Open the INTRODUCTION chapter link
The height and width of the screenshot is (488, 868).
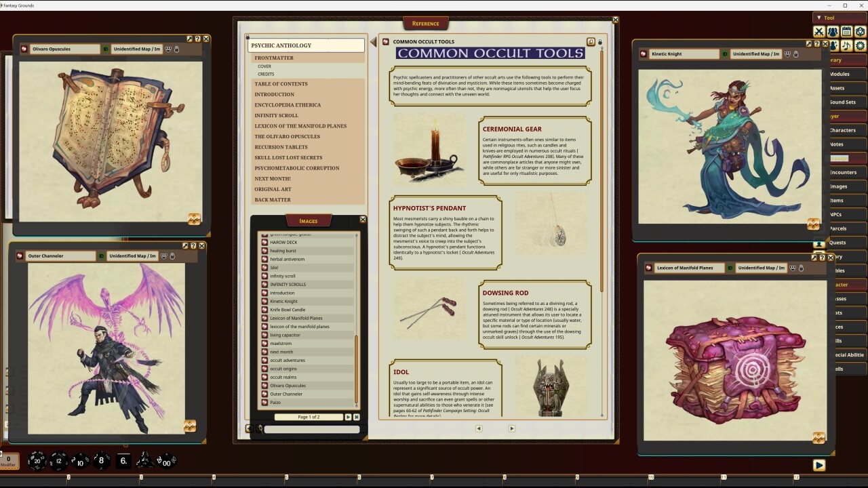click(x=274, y=94)
